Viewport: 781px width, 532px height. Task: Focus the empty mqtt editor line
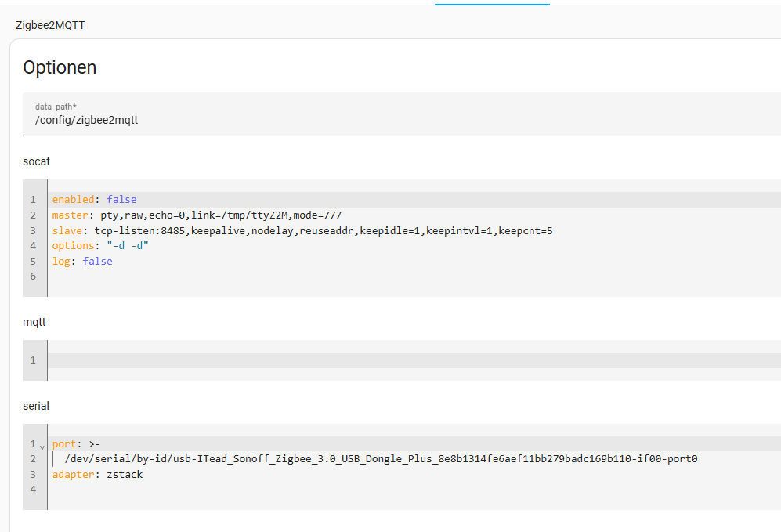392,360
